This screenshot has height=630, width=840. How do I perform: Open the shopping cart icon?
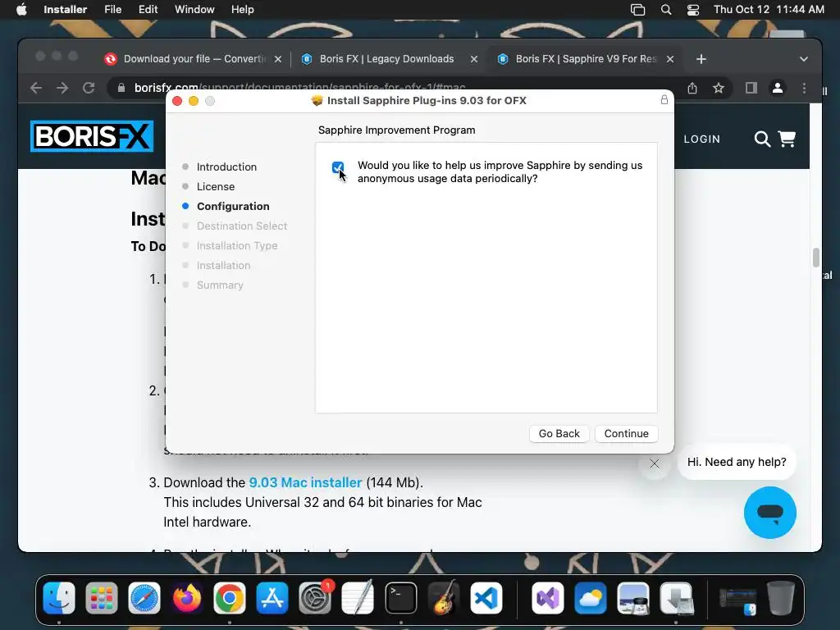click(x=787, y=139)
